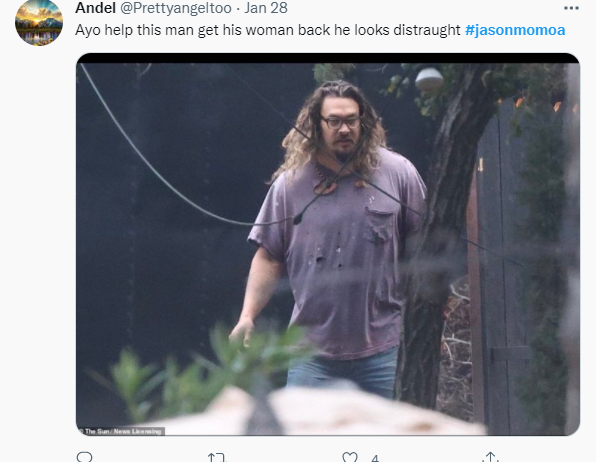Click the man's eyeglasses in the photo
The image size is (596, 462).
(x=341, y=122)
